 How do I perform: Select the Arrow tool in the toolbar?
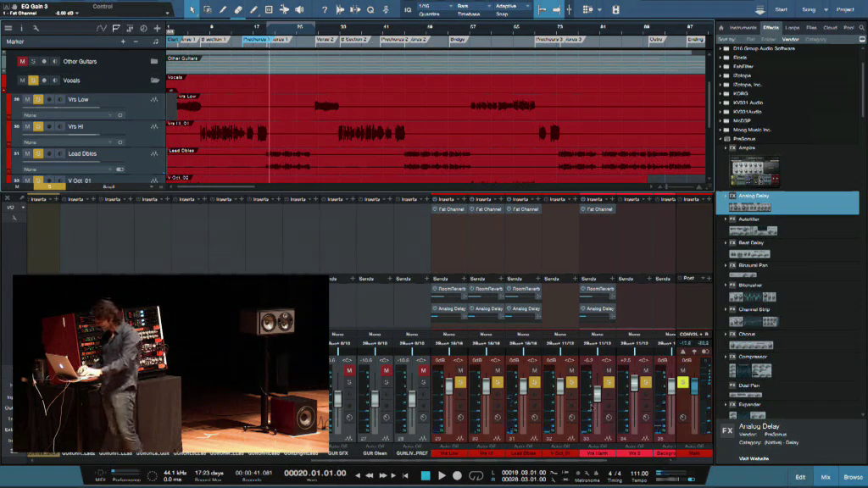pyautogui.click(x=192, y=8)
